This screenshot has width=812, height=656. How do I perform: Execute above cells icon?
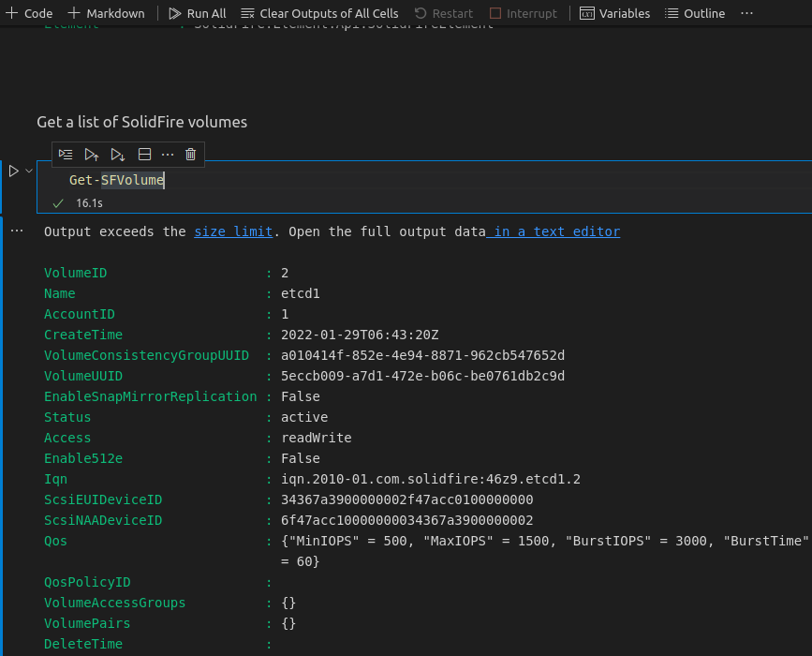pos(92,155)
